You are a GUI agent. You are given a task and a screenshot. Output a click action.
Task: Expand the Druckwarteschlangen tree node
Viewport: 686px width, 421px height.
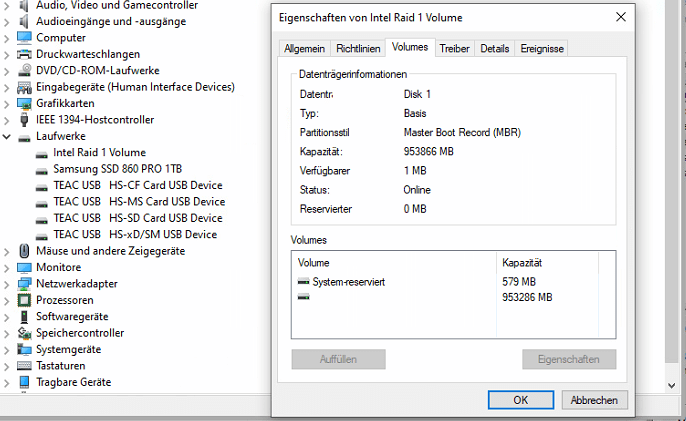tap(7, 55)
